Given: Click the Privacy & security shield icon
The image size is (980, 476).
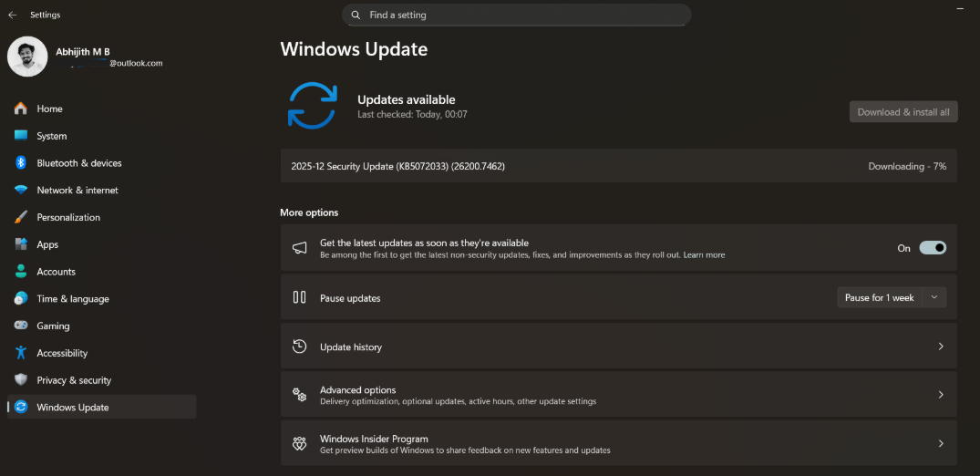Looking at the screenshot, I should pyautogui.click(x=20, y=380).
